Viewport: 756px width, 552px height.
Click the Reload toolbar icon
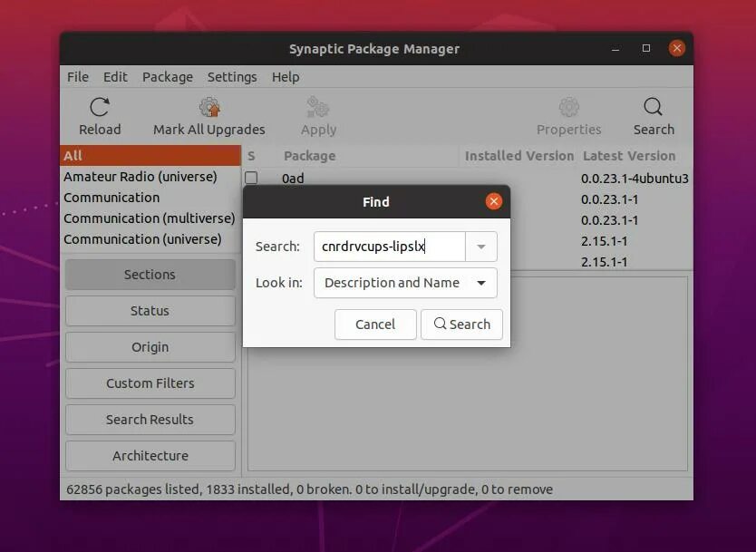[100, 107]
